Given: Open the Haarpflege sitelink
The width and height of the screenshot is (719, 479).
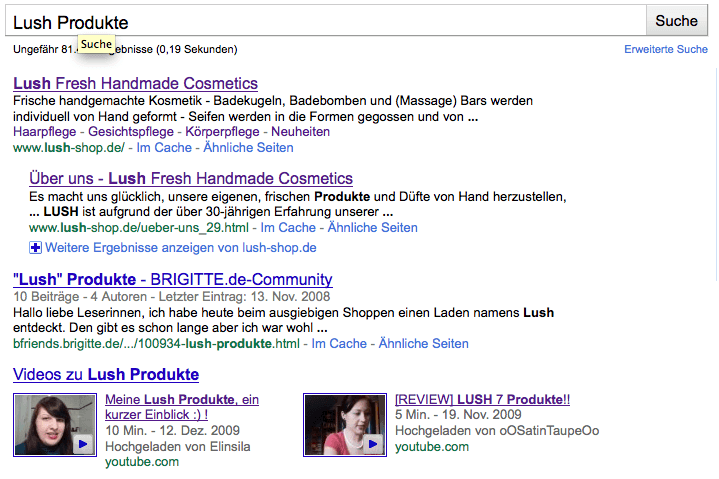Looking at the screenshot, I should 44,132.
